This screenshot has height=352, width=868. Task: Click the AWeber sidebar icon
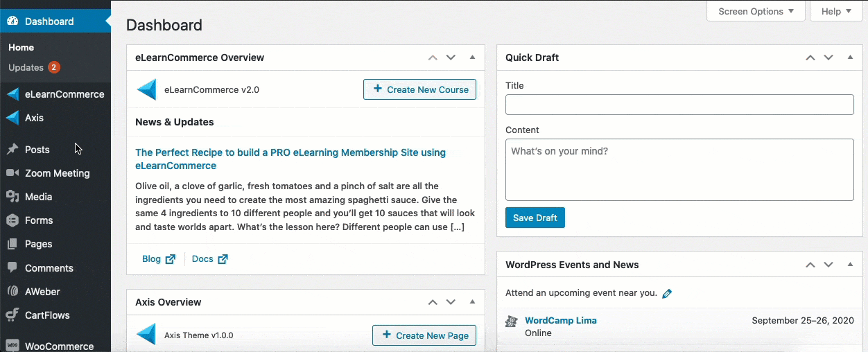(12, 292)
